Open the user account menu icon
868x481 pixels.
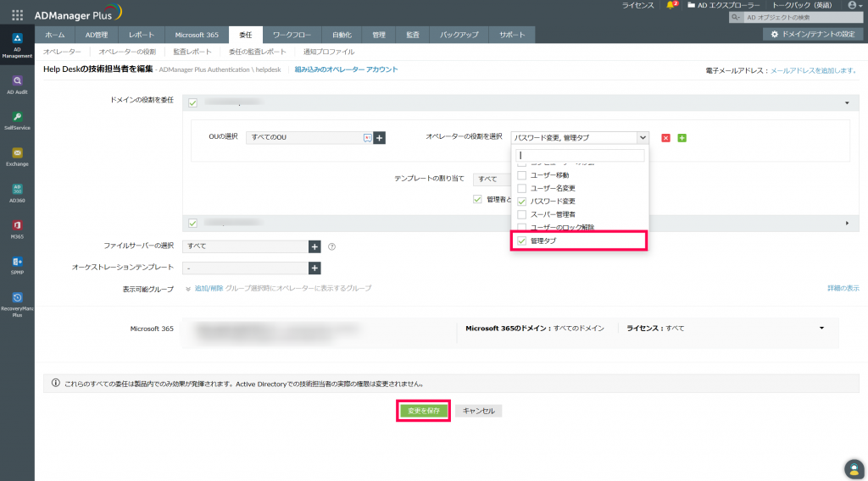click(854, 5)
